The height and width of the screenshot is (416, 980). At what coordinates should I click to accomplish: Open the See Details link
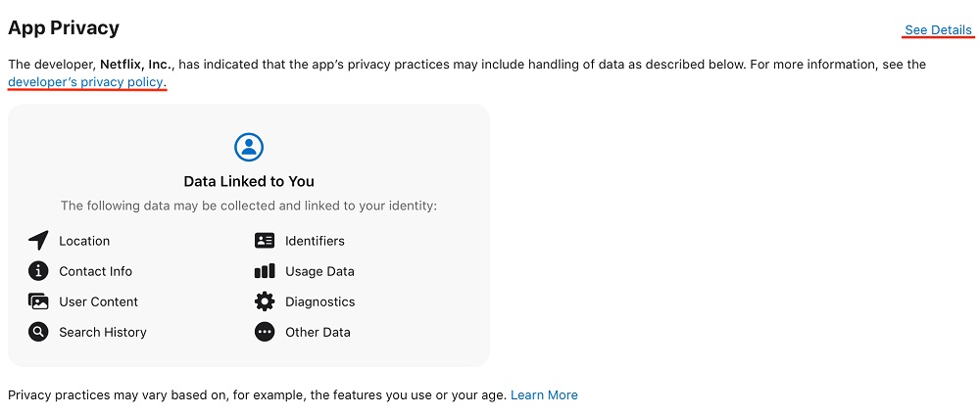coord(938,30)
